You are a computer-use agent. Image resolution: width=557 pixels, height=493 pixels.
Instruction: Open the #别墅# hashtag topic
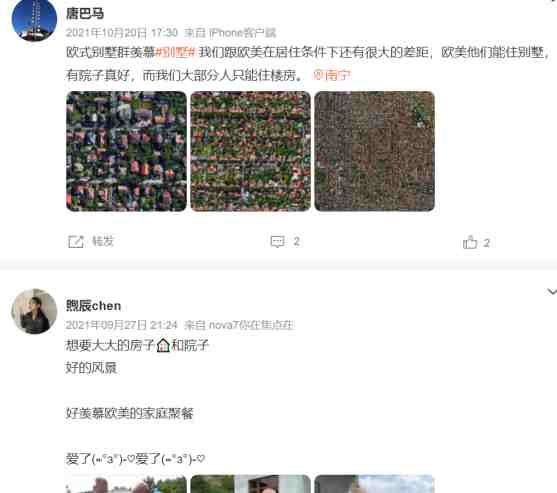[x=175, y=53]
